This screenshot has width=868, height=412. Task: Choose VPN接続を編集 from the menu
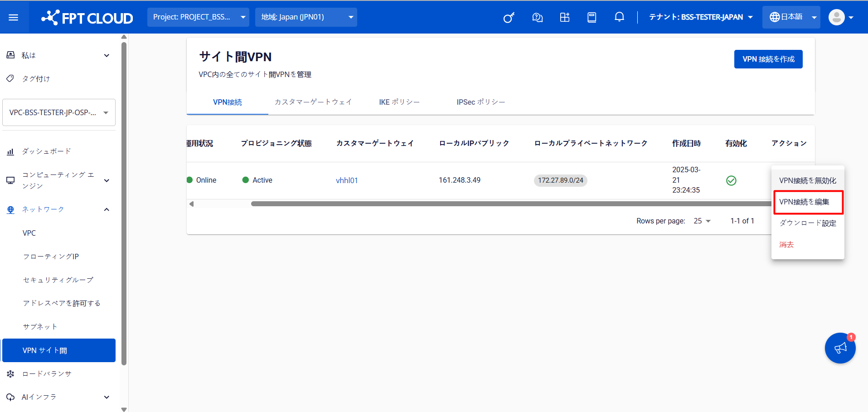coord(808,202)
